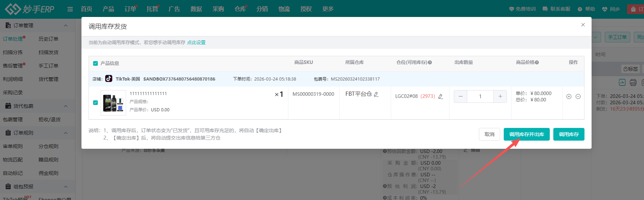Open the 点此设置 link
The image size is (644, 200).
pyautogui.click(x=196, y=42)
